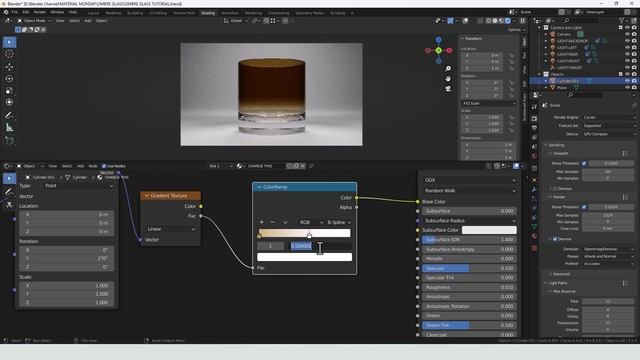Hide LIGHT-BACKDROP with its eye icon

point(627,41)
